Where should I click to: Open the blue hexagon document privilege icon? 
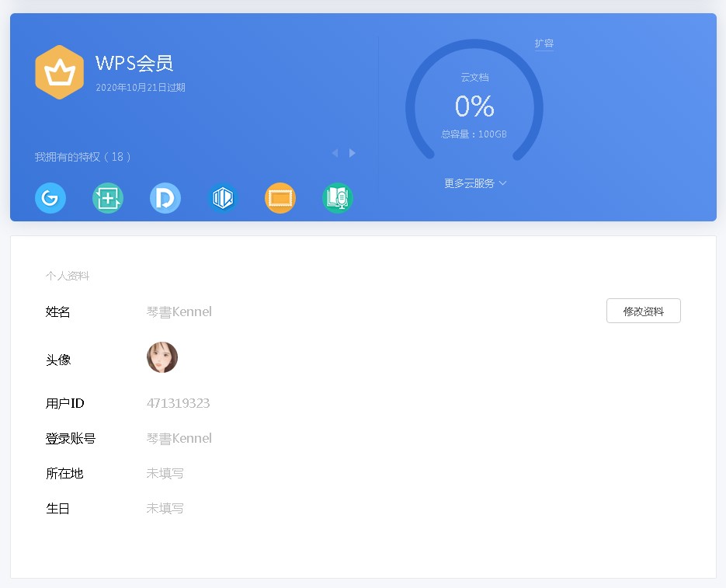[x=223, y=198]
